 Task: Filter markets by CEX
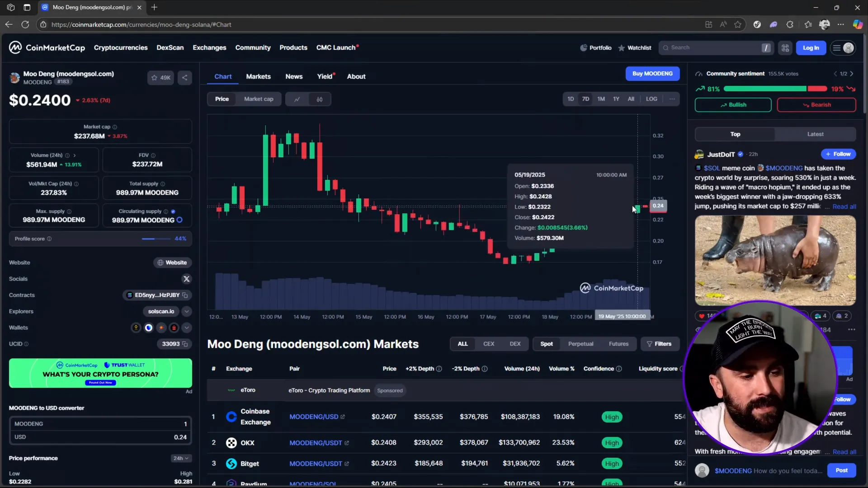[489, 344]
